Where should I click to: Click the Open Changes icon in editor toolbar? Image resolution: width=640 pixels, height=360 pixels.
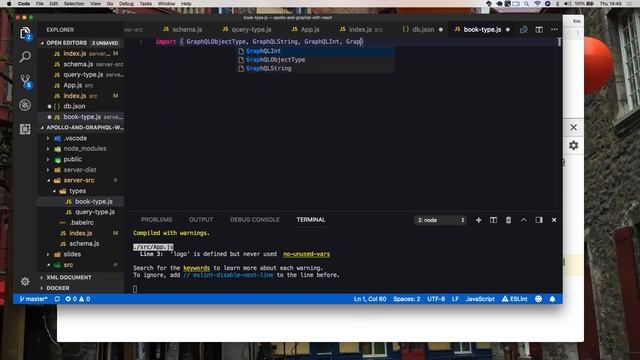(524, 29)
